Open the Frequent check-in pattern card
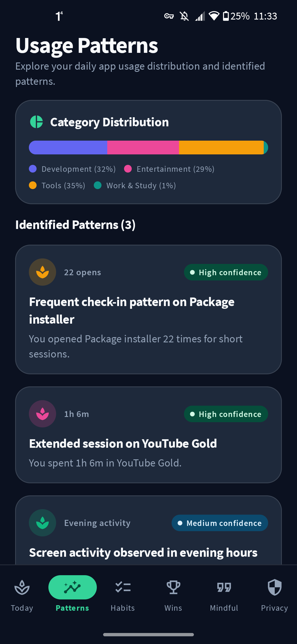 point(148,309)
